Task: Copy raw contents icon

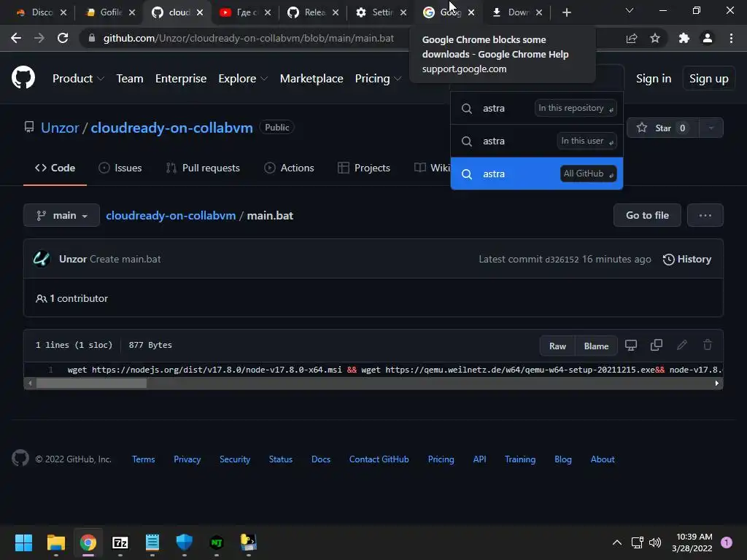Action: click(x=657, y=345)
